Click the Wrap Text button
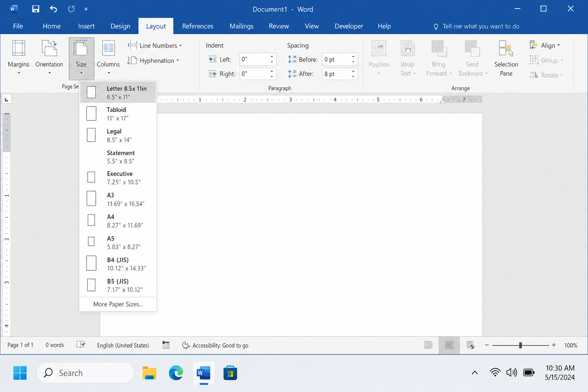This screenshot has height=392, width=588. click(408, 58)
